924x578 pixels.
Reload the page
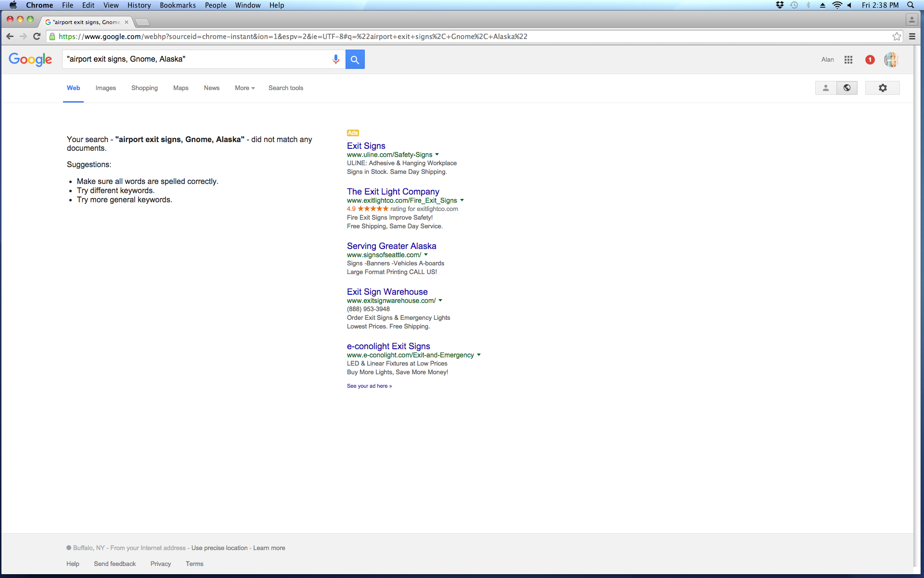coord(37,37)
